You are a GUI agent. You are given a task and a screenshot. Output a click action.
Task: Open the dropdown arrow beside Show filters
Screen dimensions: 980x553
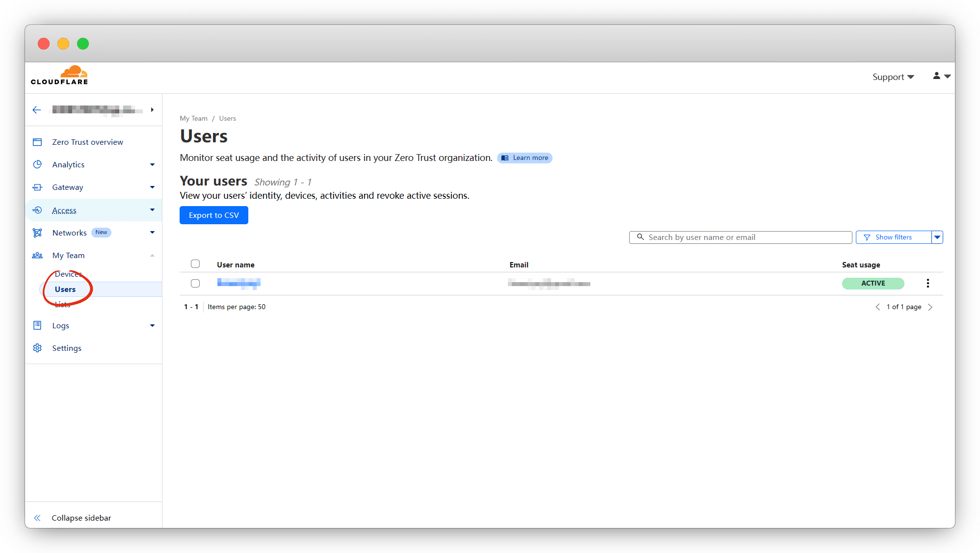937,237
